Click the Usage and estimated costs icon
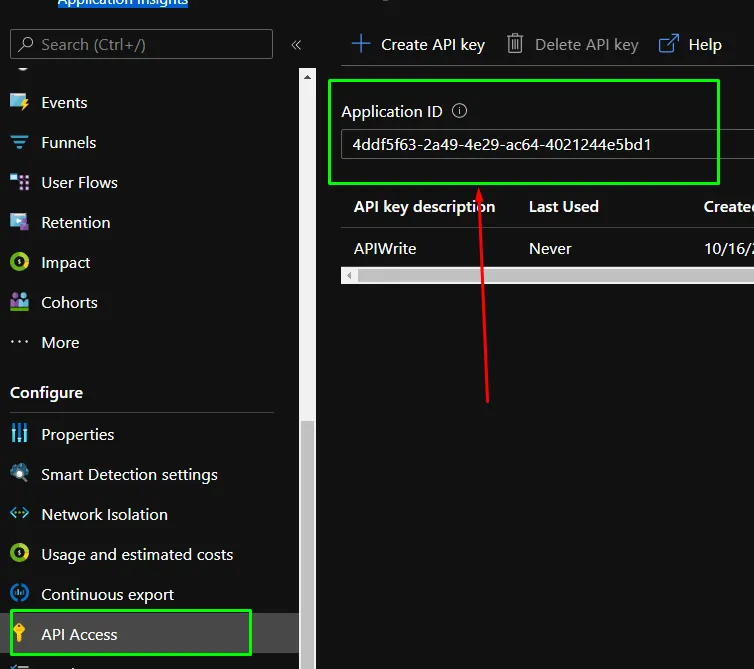The height and width of the screenshot is (669, 754). [20, 553]
